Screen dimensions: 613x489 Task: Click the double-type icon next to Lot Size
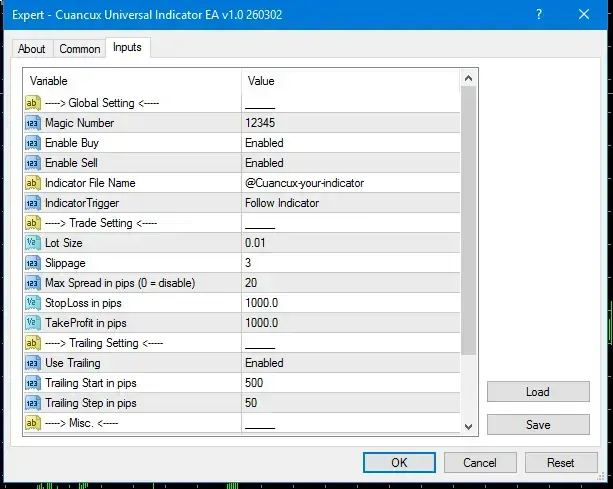pos(32,243)
